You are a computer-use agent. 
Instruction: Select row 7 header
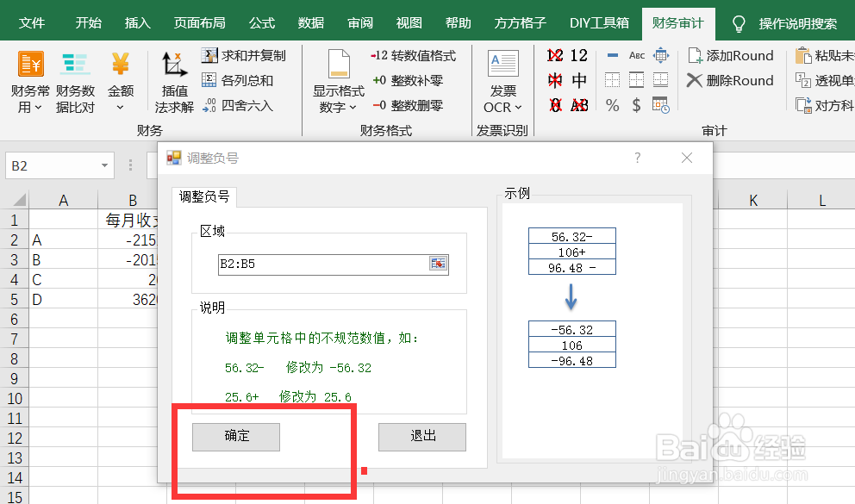click(x=14, y=339)
